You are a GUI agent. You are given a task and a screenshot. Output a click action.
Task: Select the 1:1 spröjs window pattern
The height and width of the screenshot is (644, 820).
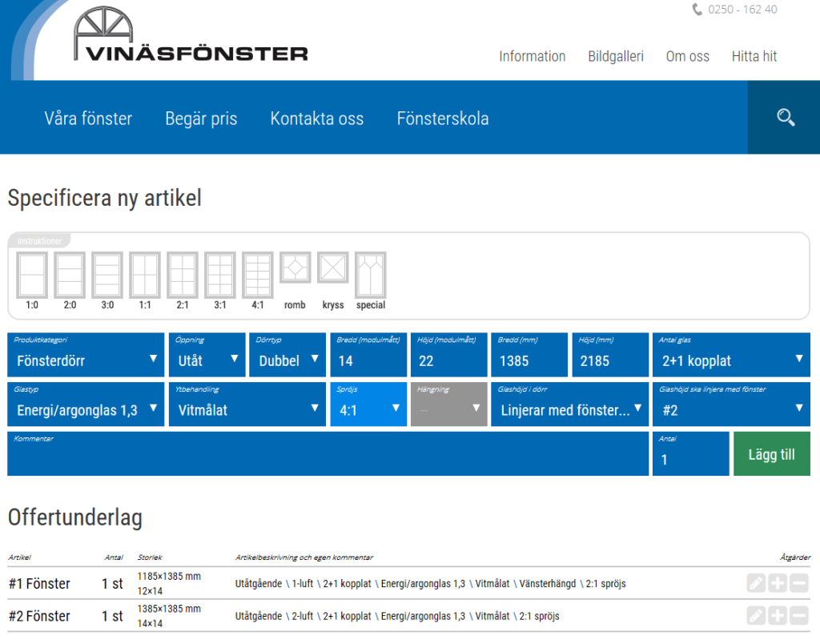[145, 276]
